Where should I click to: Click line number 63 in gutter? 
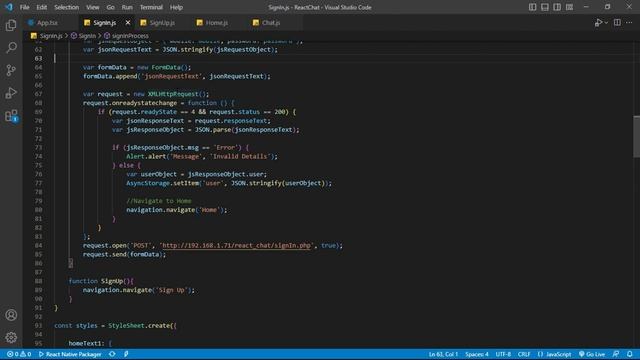pyautogui.click(x=38, y=58)
